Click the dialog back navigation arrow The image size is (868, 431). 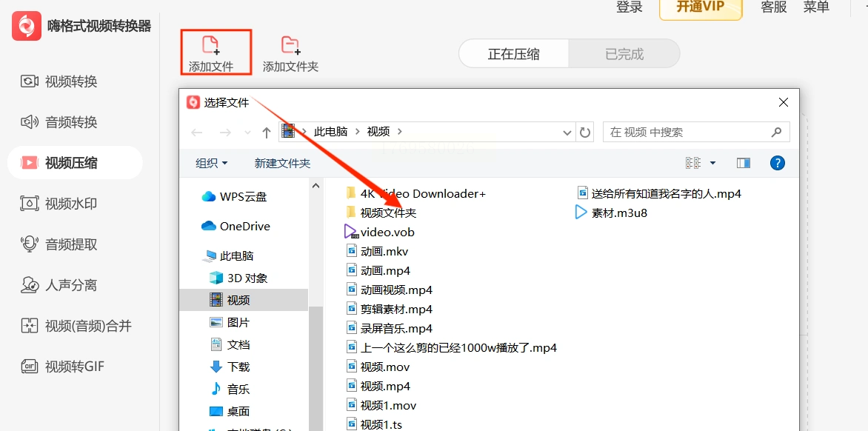click(197, 133)
